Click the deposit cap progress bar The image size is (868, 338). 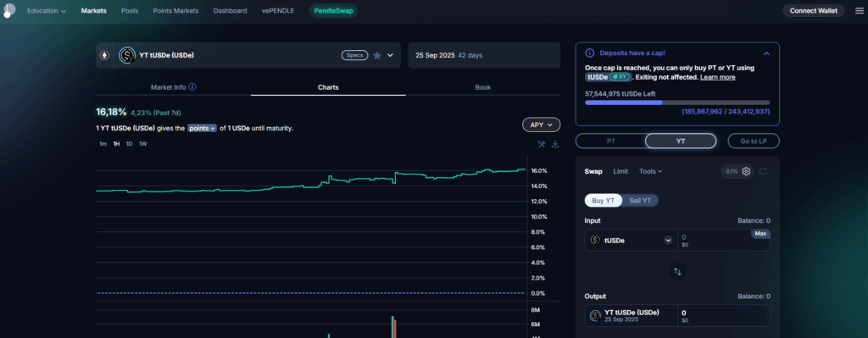(677, 103)
